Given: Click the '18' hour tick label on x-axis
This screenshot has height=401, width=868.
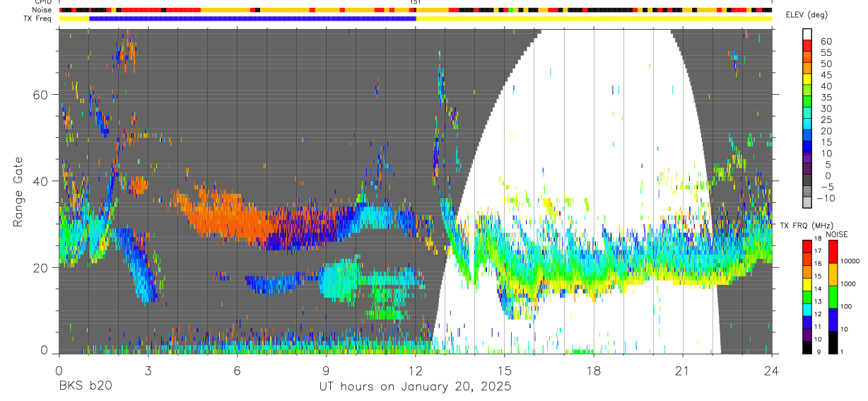Looking at the screenshot, I should point(594,370).
